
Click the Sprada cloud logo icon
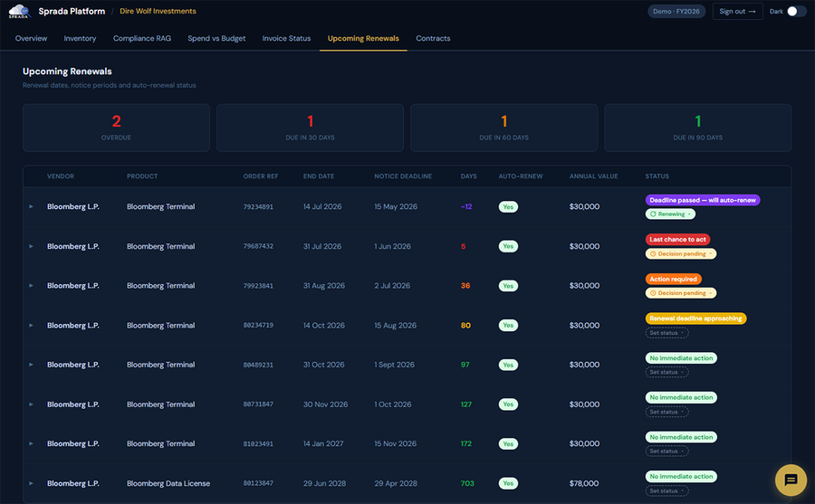click(x=19, y=11)
